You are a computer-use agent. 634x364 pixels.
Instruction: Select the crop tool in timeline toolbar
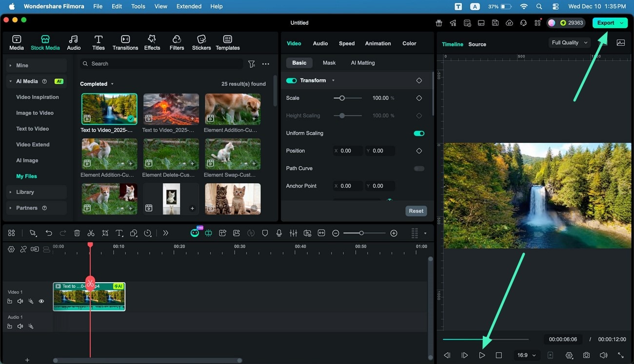105,233
